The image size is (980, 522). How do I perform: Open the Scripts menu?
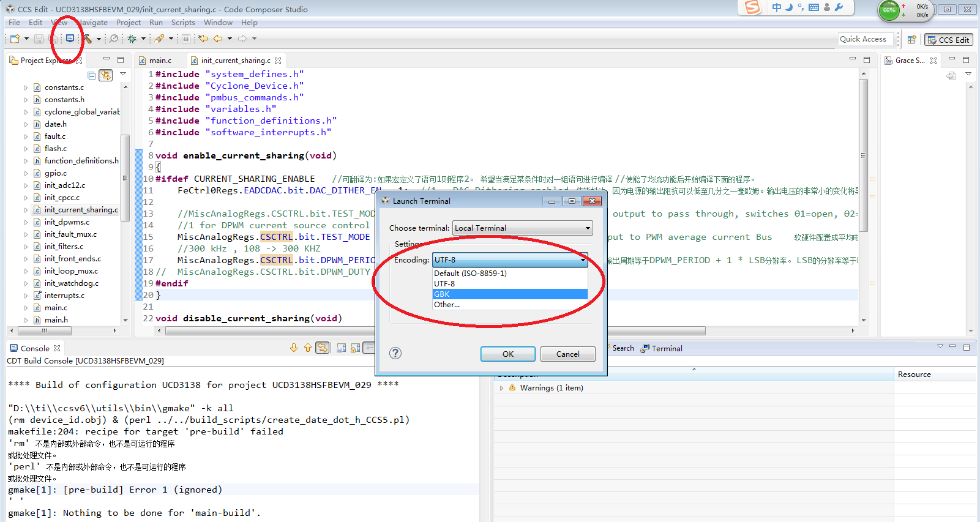[x=183, y=23]
